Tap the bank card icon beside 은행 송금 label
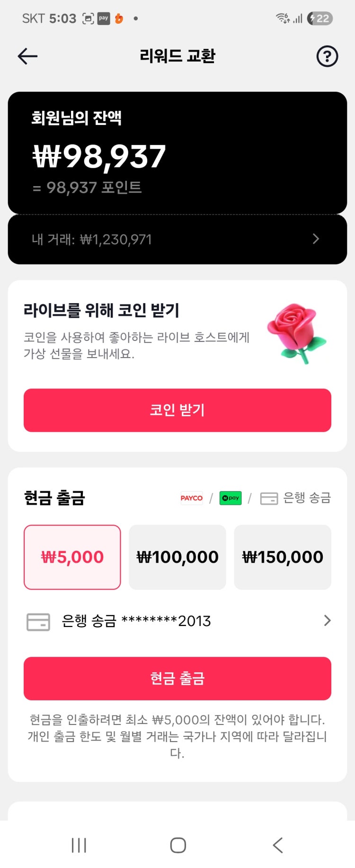The image size is (355, 868). point(269,499)
